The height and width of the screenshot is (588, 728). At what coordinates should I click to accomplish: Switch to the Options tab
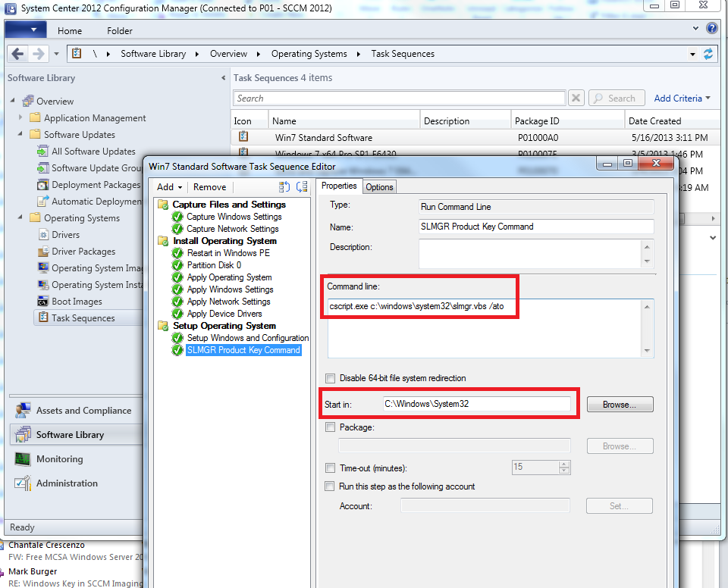(379, 186)
